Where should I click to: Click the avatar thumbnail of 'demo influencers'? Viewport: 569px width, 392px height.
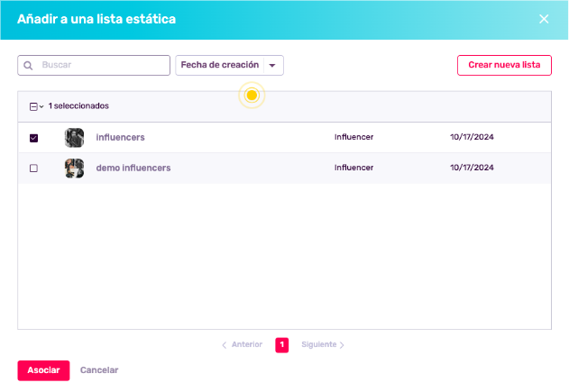coord(74,169)
